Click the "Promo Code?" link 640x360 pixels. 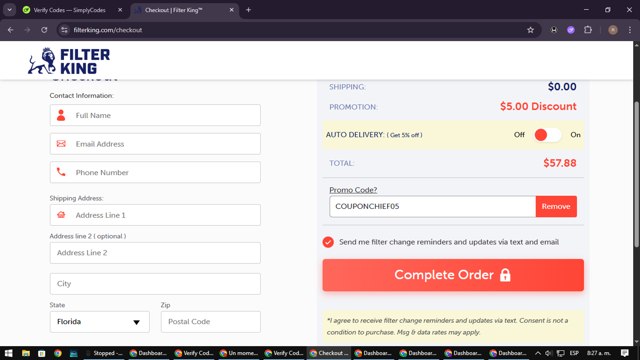[353, 190]
